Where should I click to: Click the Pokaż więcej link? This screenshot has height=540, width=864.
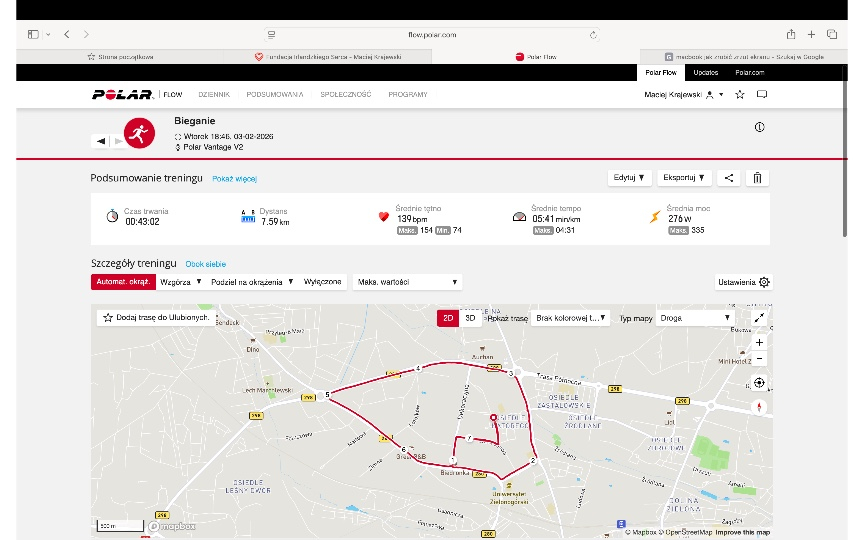(234, 179)
